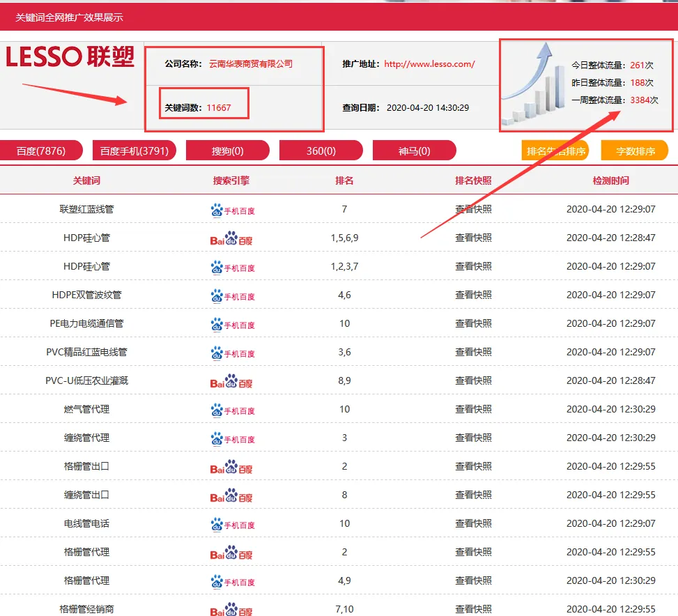The width and height of the screenshot is (678, 616).
Task: Click Baidu logo in 缠绕管出口 row
Action: click(x=231, y=495)
